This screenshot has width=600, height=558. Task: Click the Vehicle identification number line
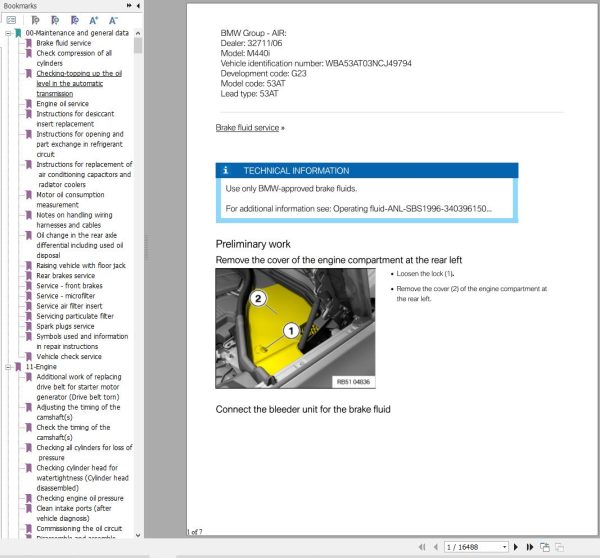pos(316,63)
